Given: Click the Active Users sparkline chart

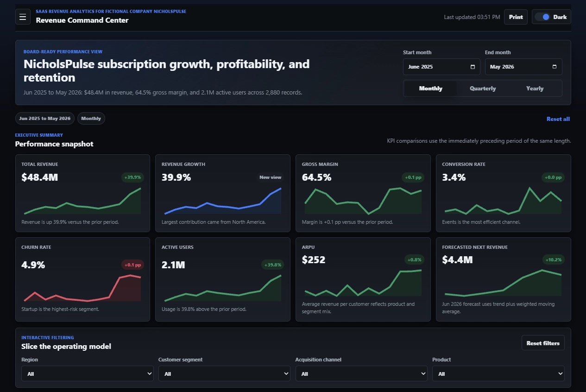Looking at the screenshot, I should tap(223, 288).
